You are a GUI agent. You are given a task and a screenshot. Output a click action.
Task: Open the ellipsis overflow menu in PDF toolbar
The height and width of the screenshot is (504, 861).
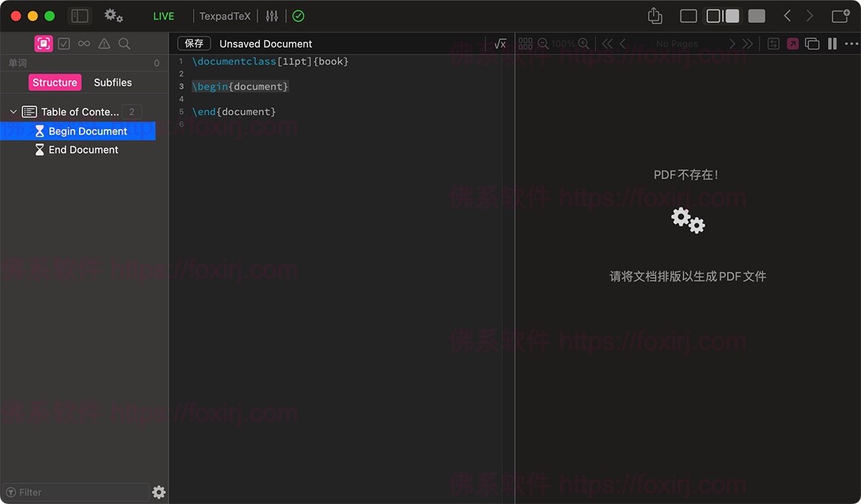(x=852, y=44)
